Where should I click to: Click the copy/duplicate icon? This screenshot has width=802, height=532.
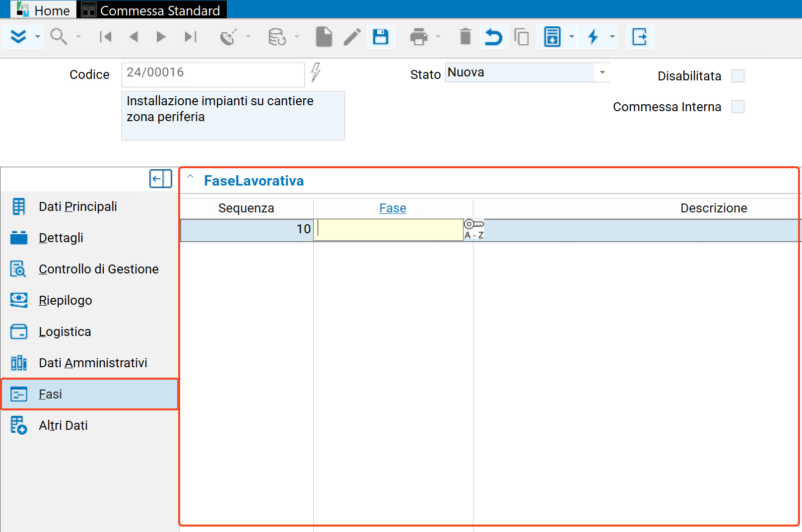click(x=522, y=37)
